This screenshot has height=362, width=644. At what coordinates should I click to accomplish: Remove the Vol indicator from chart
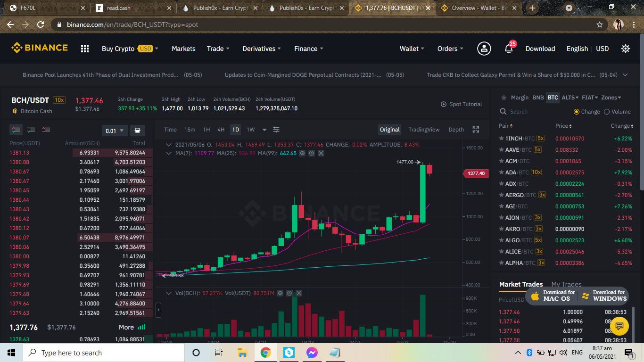click(x=299, y=293)
